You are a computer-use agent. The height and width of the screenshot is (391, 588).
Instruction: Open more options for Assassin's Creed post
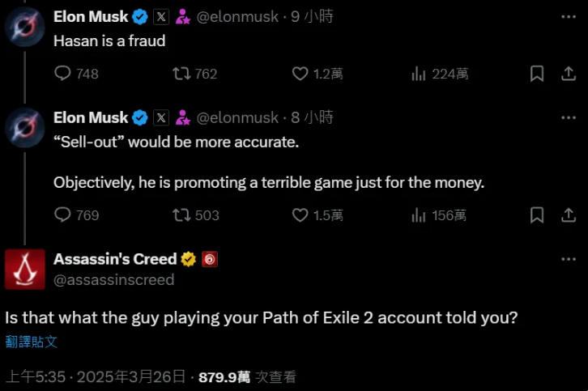[568, 259]
